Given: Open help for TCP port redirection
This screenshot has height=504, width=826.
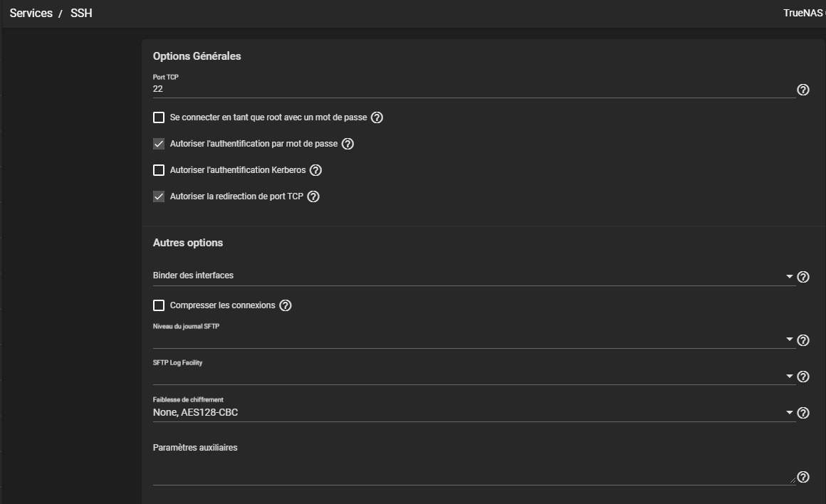Looking at the screenshot, I should click(313, 196).
